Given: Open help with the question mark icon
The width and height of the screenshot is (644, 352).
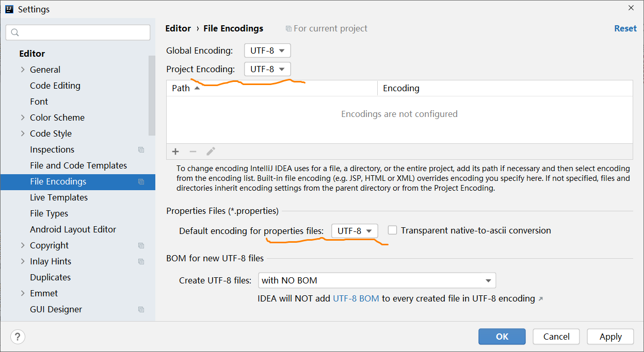Looking at the screenshot, I should click(18, 337).
